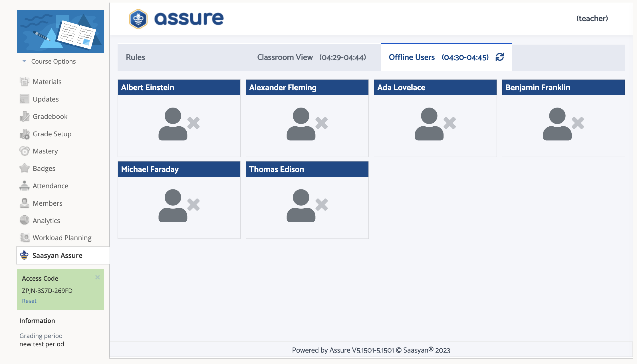This screenshot has width=637, height=364.
Task: Select the Offline Users tab
Action: (412, 57)
